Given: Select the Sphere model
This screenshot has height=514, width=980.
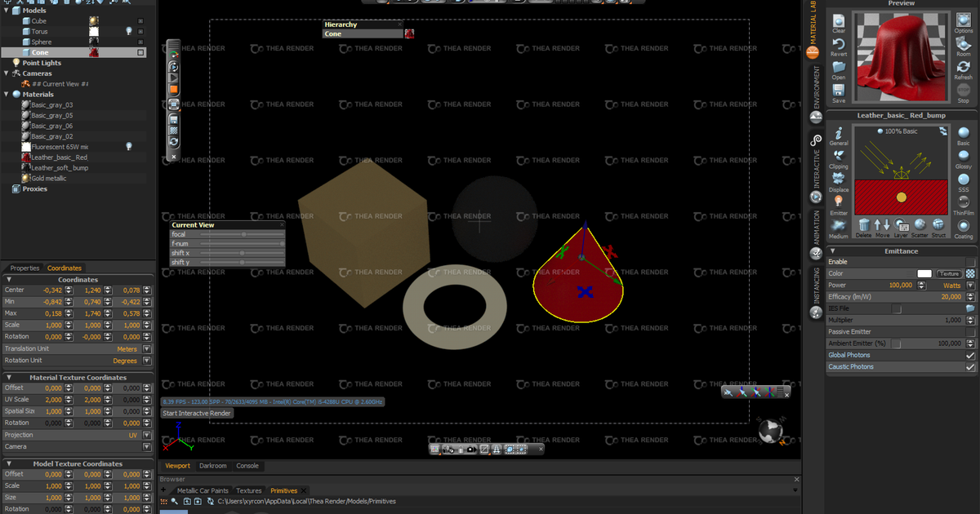Looking at the screenshot, I should [x=41, y=42].
